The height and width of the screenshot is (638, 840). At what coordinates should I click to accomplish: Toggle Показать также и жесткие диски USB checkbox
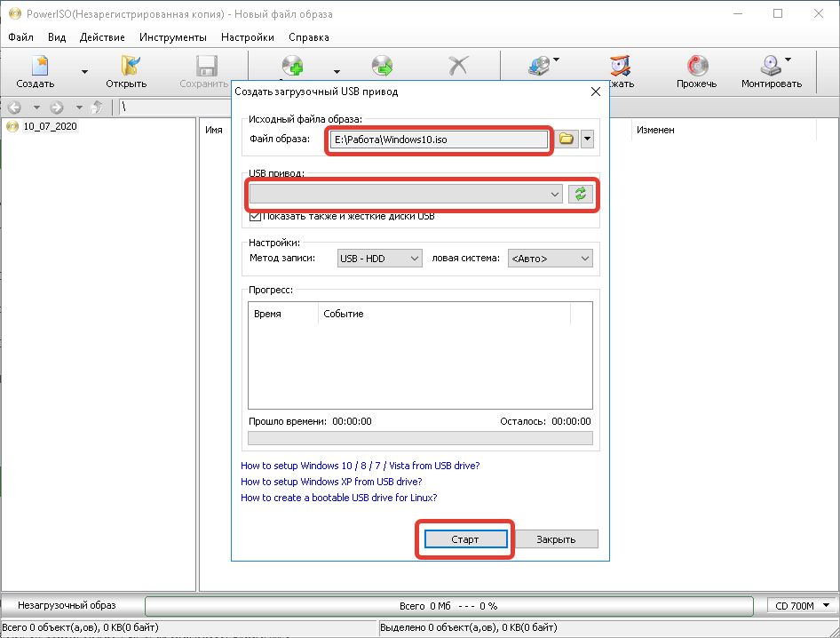click(256, 216)
